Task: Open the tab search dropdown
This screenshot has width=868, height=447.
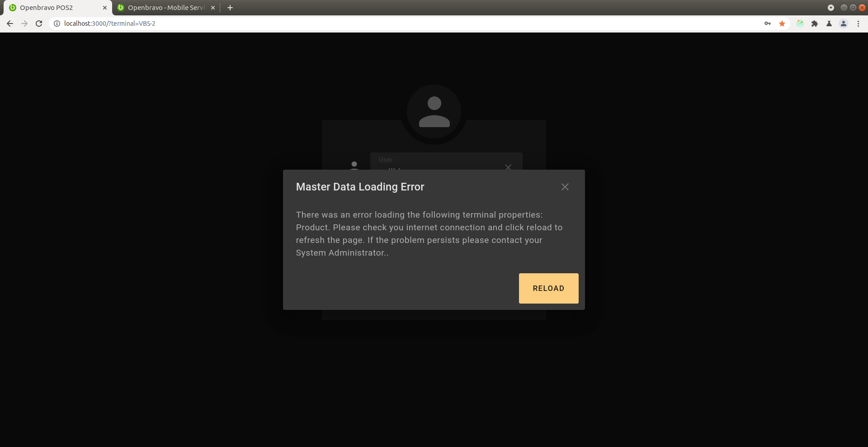Action: [831, 8]
